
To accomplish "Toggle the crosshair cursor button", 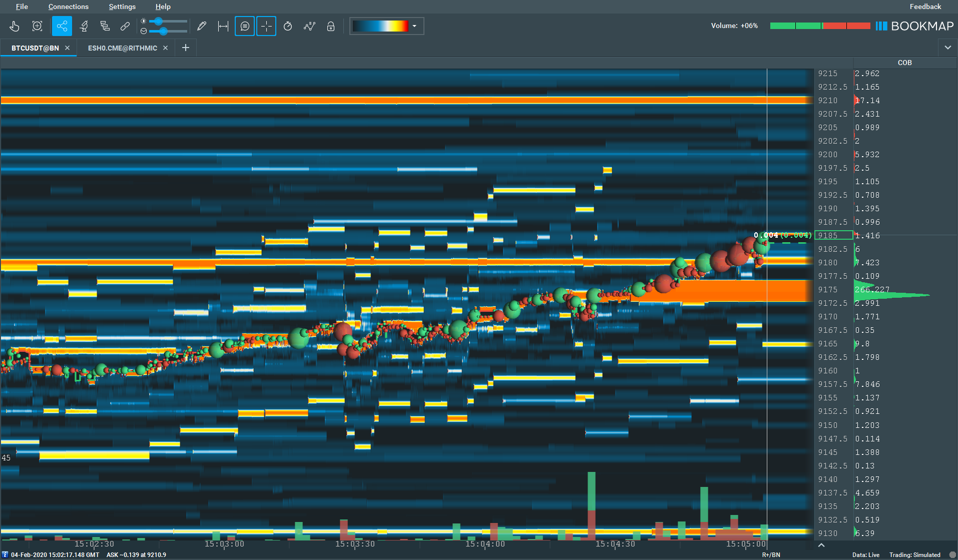I will click(266, 26).
